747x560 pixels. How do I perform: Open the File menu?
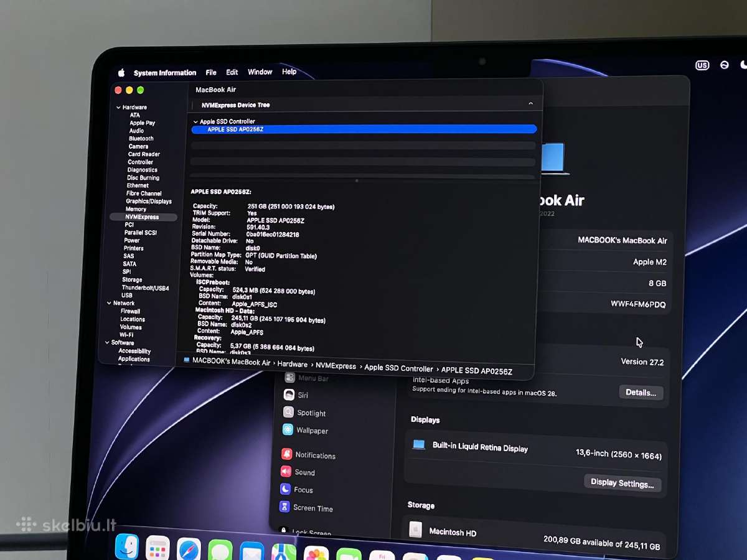(211, 73)
